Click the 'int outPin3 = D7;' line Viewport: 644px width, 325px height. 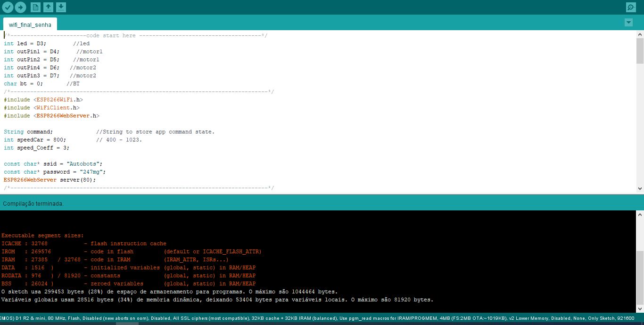coord(50,75)
